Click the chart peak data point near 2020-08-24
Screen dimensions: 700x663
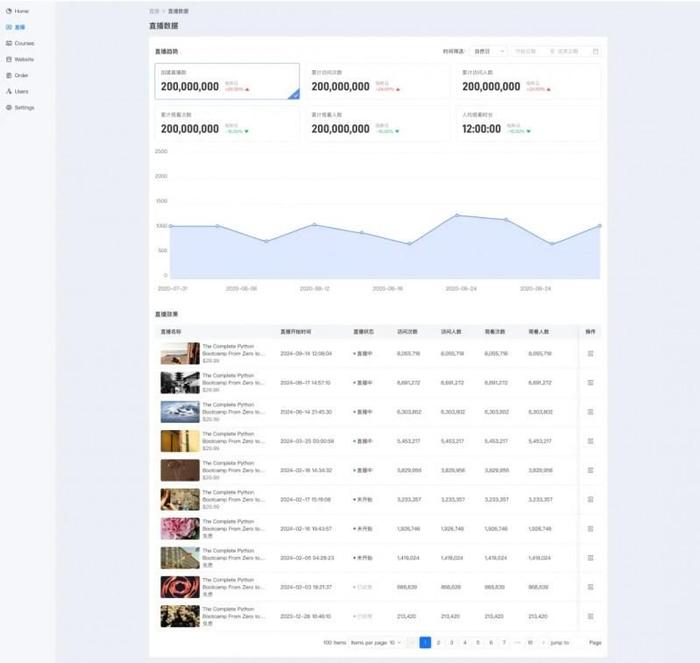point(457,215)
